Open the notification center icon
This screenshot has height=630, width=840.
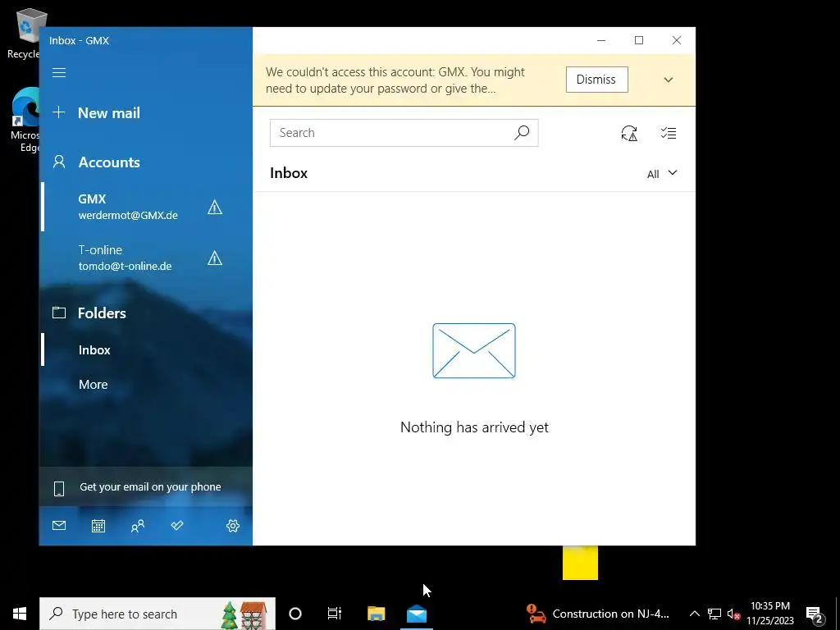pyautogui.click(x=815, y=614)
